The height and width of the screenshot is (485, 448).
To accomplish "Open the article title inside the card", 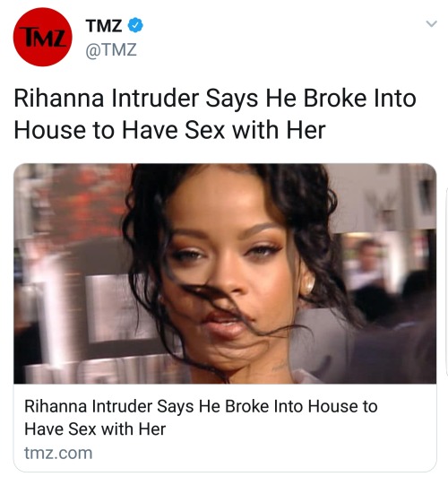I will (x=201, y=418).
